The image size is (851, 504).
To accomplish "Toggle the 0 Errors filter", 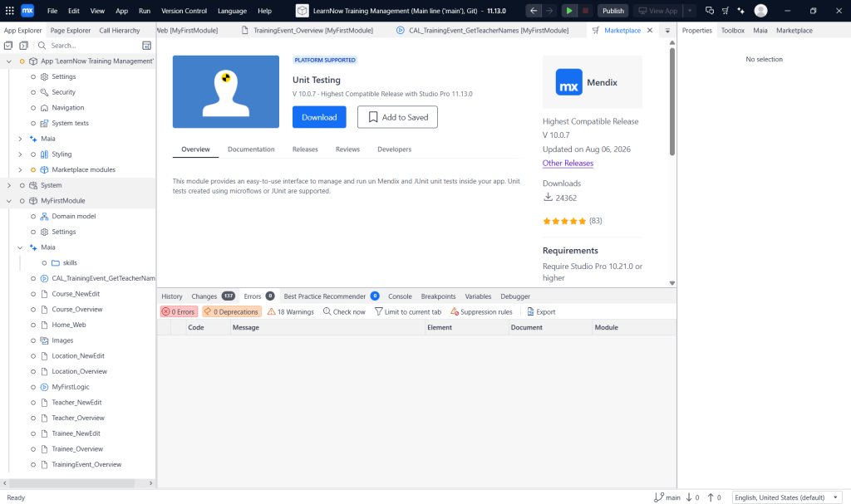I will coord(179,312).
